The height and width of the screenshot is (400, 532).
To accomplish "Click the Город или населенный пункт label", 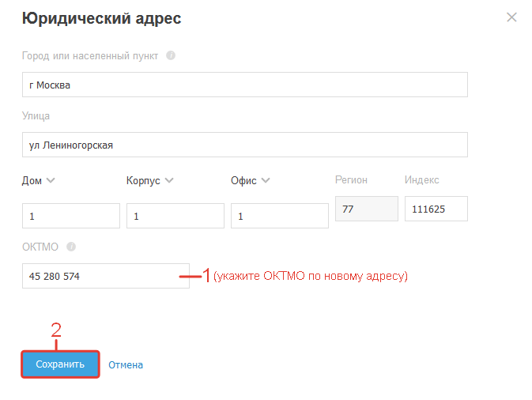I will [x=90, y=55].
